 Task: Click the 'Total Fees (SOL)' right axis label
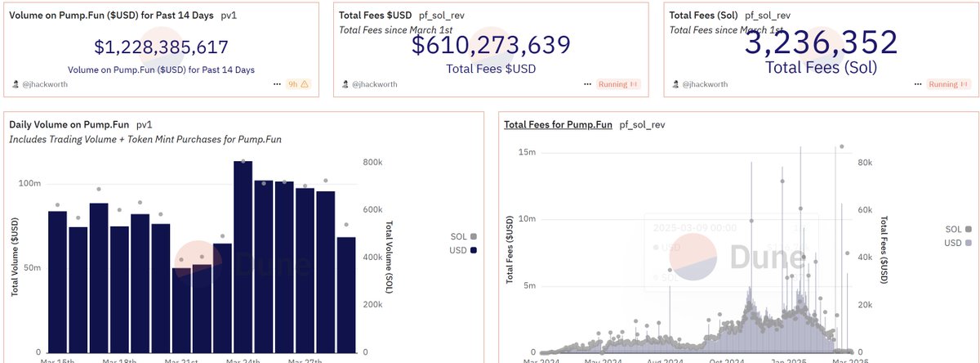pos(883,250)
